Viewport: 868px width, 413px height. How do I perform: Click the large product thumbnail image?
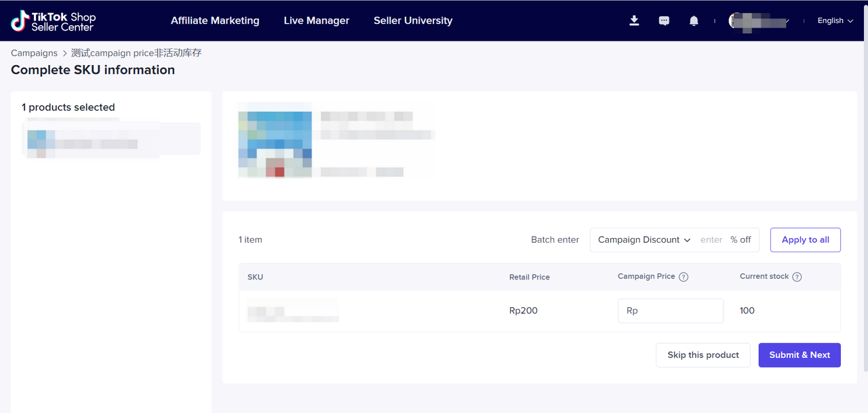pyautogui.click(x=275, y=140)
